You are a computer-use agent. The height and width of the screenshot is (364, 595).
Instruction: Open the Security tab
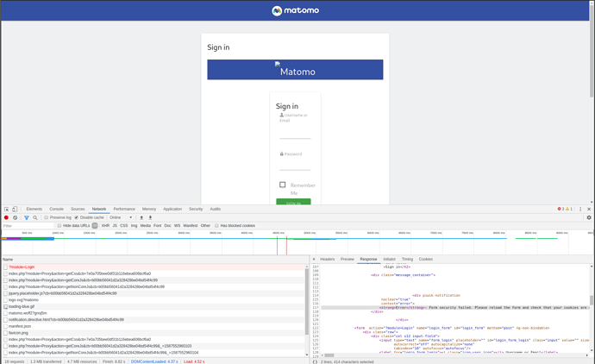196,209
